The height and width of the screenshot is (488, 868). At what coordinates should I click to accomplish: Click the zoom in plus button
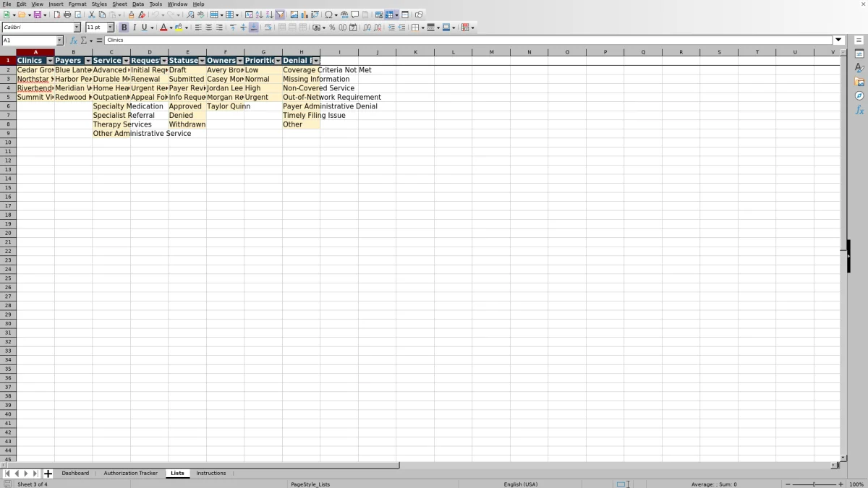841,484
